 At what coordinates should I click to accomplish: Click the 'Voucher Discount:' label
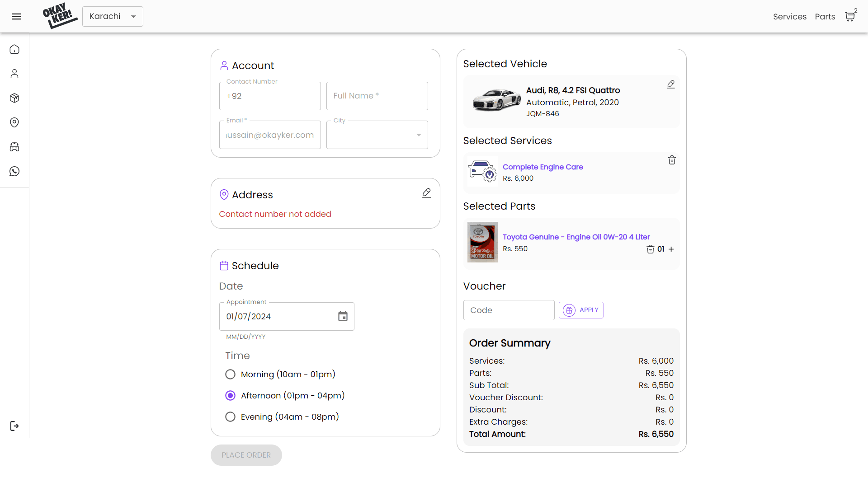coord(506,398)
